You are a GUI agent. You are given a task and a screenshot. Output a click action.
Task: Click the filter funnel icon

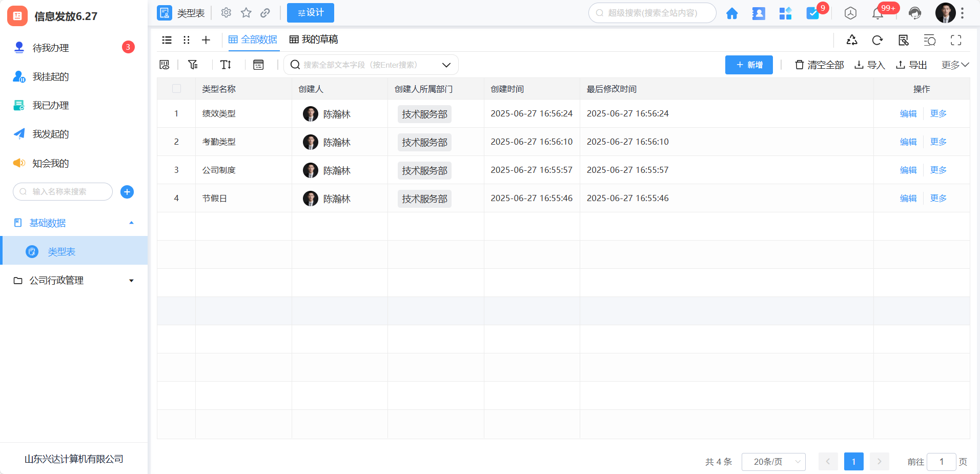coord(193,65)
